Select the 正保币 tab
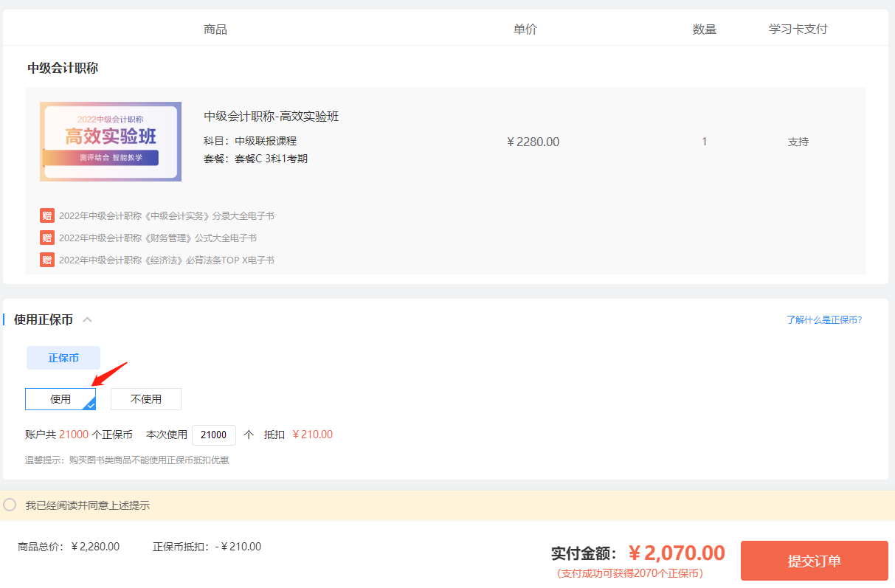Screen dimensions: 895x588 point(63,357)
